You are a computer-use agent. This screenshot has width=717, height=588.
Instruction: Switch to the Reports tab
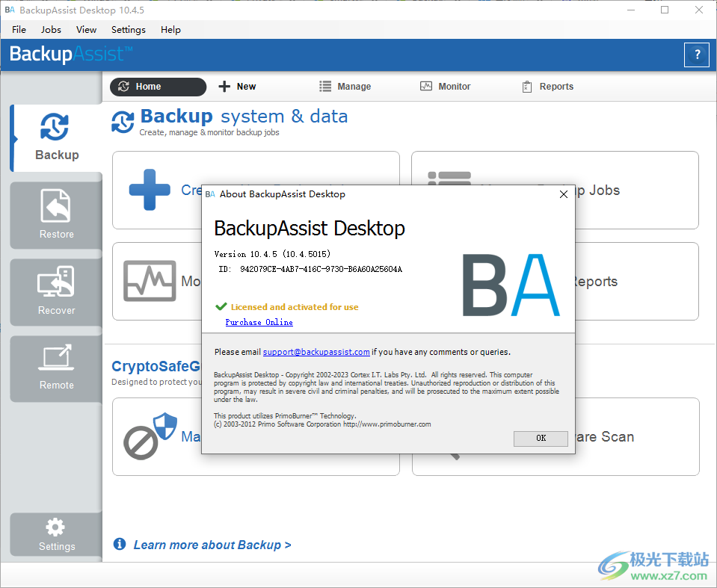pos(547,87)
